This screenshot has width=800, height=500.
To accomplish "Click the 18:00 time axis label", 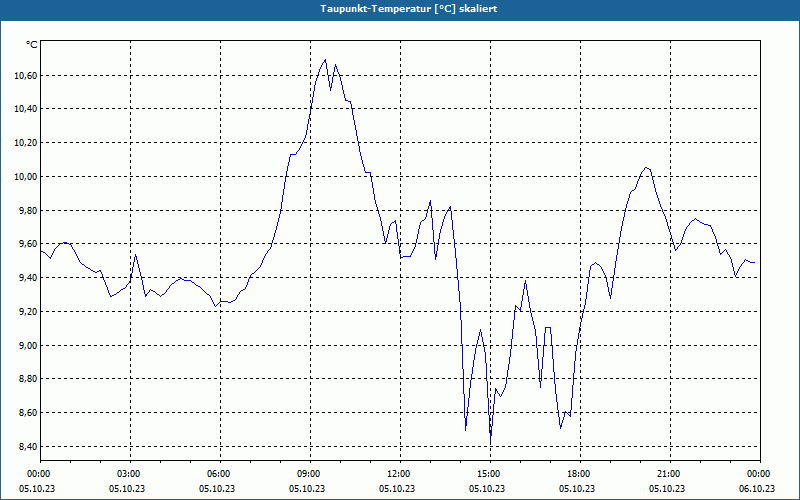I will [x=580, y=474].
